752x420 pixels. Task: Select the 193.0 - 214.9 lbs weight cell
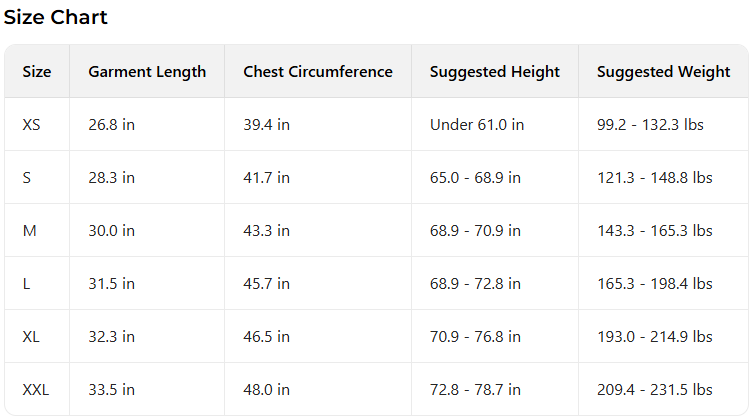(655, 337)
